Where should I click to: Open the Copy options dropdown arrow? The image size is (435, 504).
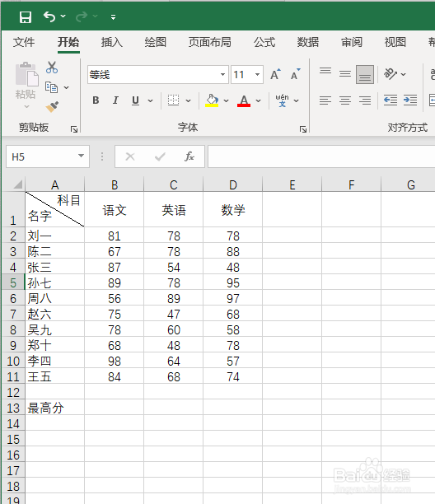coord(66,87)
